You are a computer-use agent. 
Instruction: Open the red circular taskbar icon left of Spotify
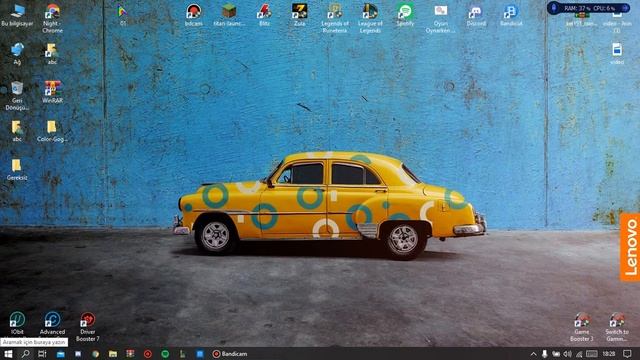pos(148,354)
